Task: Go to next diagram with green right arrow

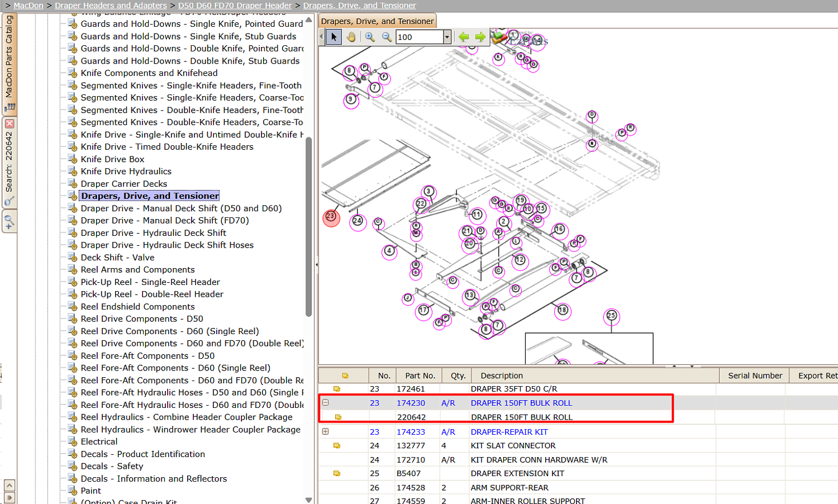Action: click(480, 37)
